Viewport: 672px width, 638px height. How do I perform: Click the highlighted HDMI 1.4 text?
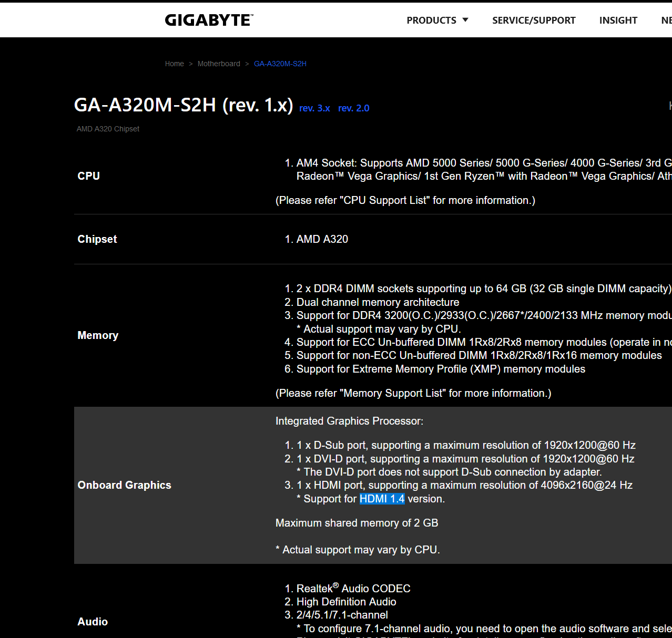coord(382,499)
